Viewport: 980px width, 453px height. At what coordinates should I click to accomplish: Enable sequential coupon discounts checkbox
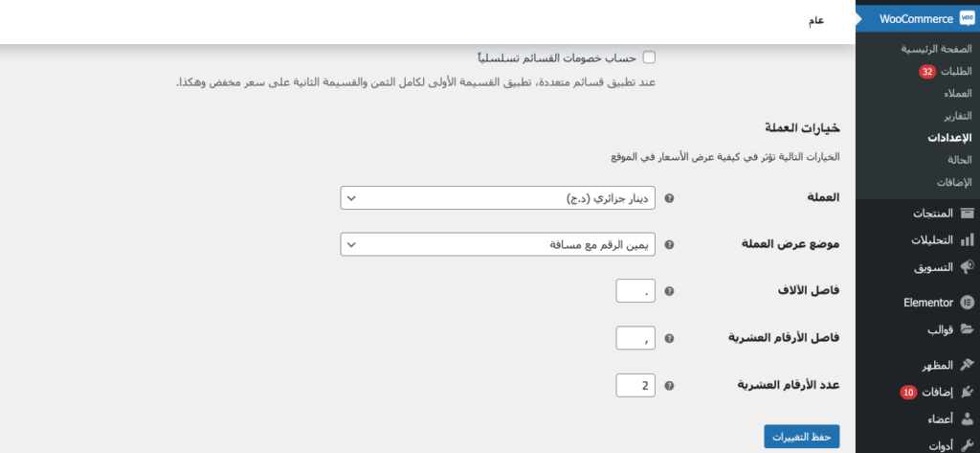pos(649,57)
